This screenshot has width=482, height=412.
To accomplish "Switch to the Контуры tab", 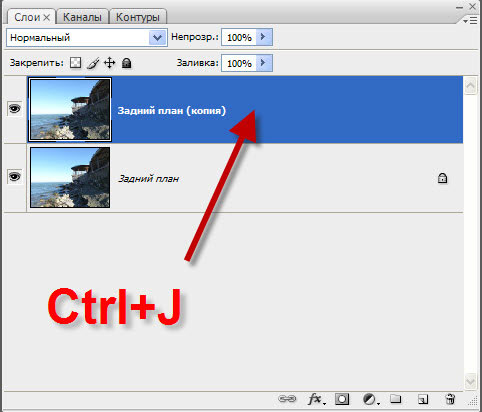I will click(x=138, y=17).
